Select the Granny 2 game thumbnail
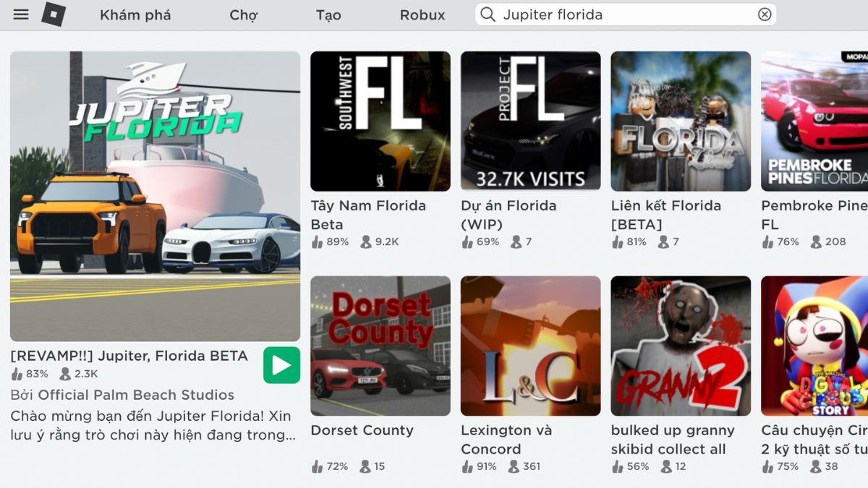 tap(681, 346)
